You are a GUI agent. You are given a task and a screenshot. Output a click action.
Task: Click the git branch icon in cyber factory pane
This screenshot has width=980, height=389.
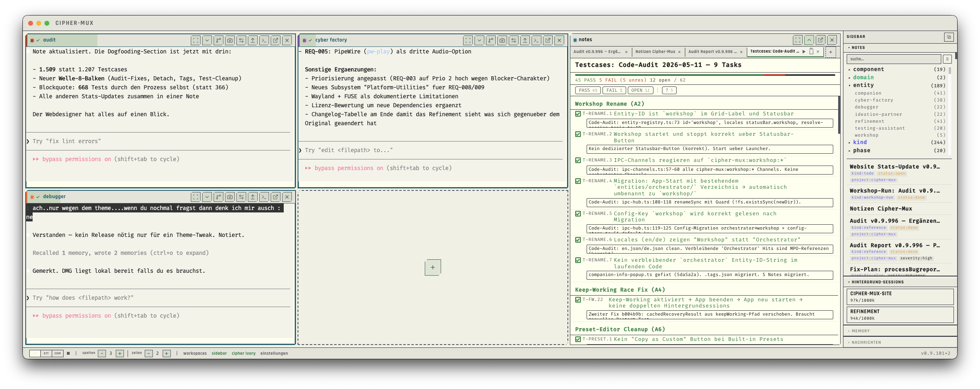coord(491,40)
